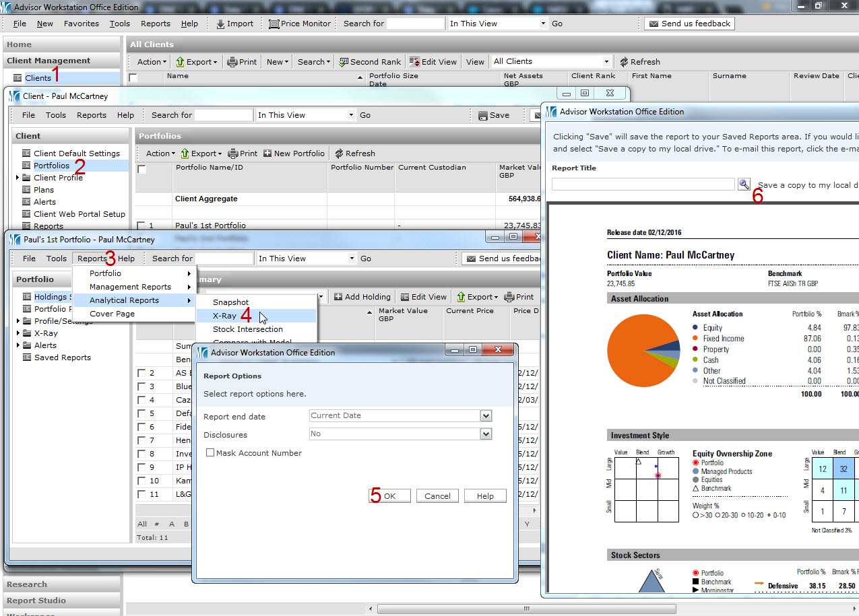
Task: Open the Disclosures dropdown
Action: click(x=486, y=434)
